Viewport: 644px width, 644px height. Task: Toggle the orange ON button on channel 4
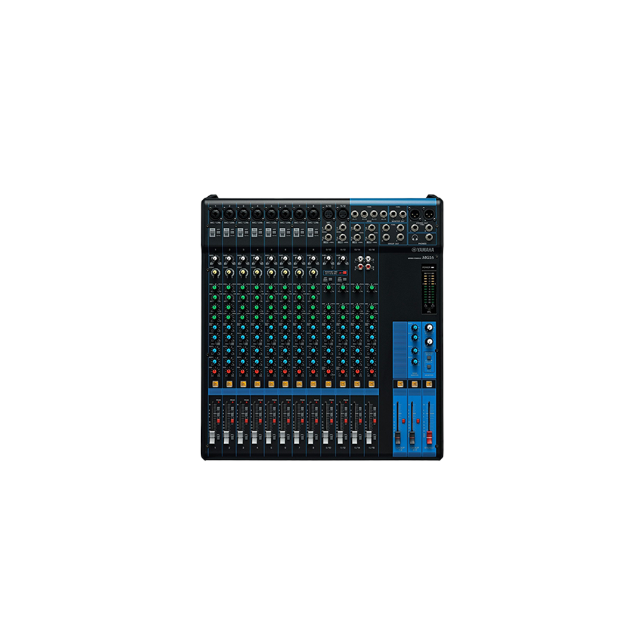(257, 383)
